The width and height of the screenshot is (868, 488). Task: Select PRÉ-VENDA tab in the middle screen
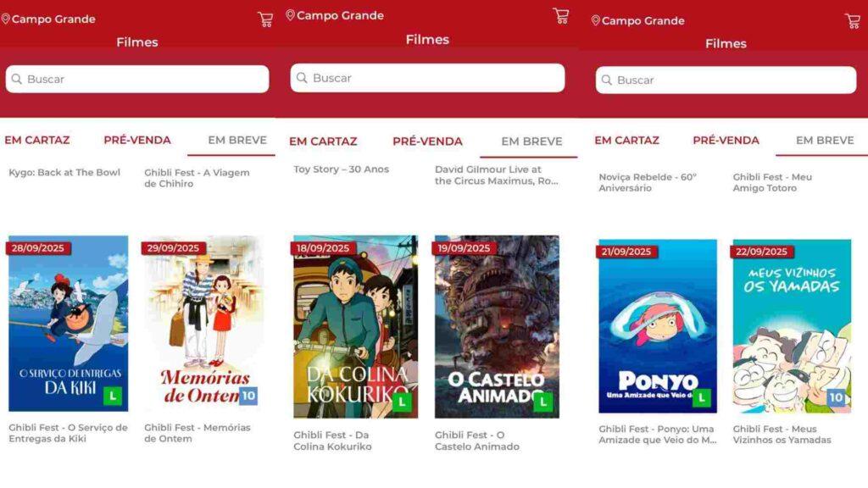(427, 141)
